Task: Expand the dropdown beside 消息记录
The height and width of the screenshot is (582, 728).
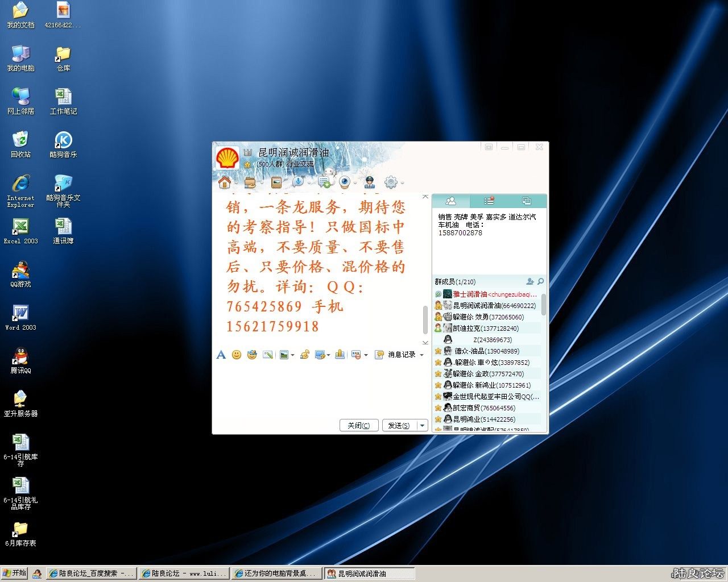Action: click(422, 355)
